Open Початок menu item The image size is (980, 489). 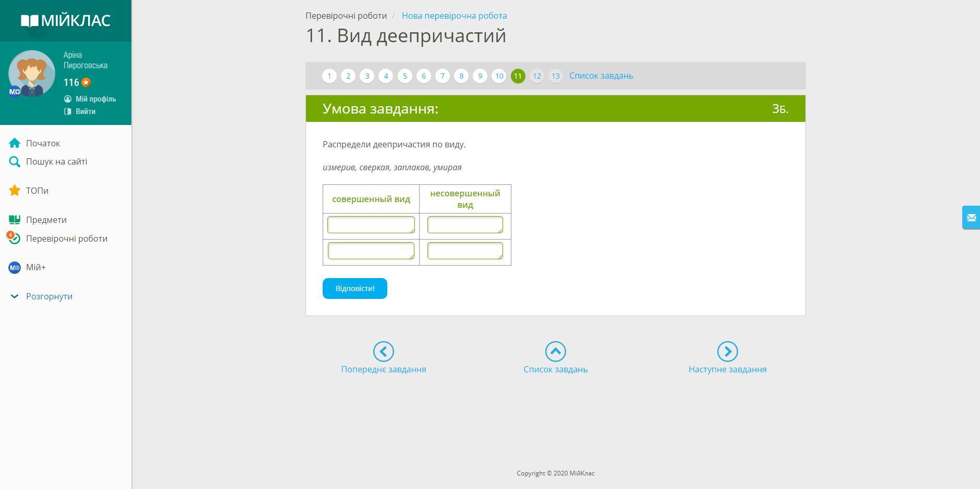pyautogui.click(x=43, y=143)
